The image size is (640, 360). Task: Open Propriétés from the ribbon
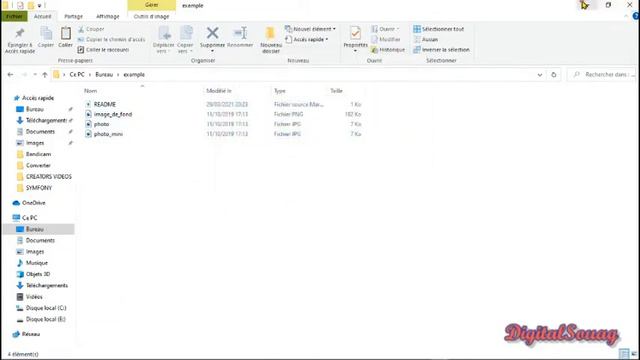pyautogui.click(x=355, y=39)
